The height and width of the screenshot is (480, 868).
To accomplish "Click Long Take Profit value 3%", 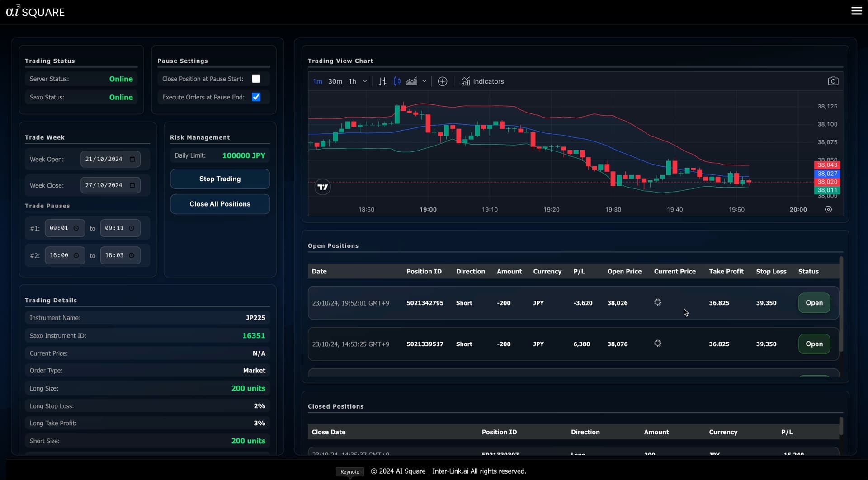I will (x=259, y=424).
